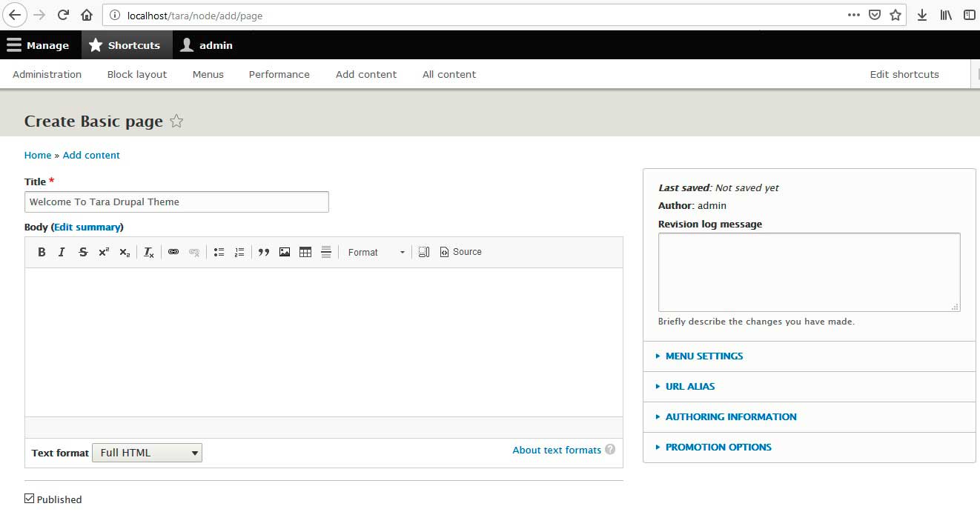
Task: Apply Italic formatting in body editor
Action: 62,252
